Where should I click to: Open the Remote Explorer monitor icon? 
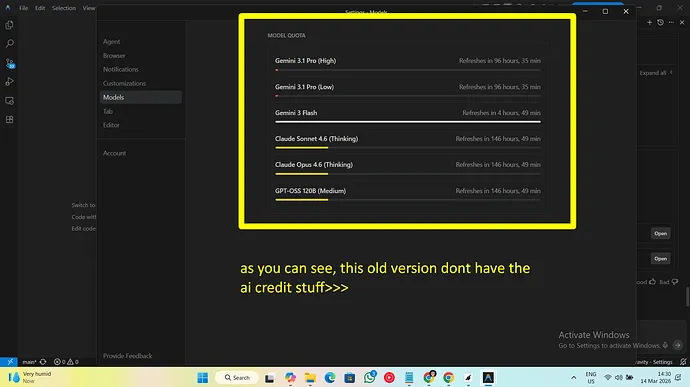pos(9,101)
